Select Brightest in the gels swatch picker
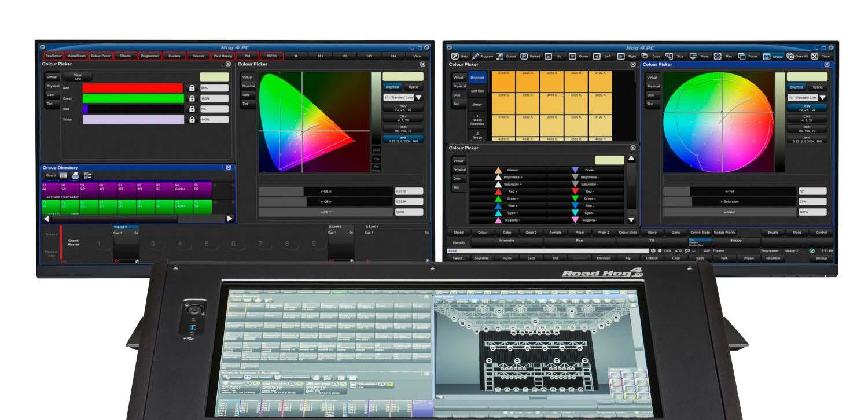 tap(477, 77)
